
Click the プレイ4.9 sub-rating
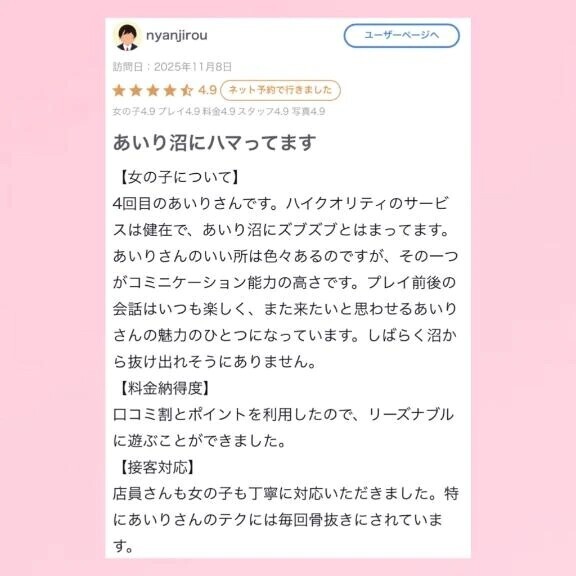coord(179,111)
